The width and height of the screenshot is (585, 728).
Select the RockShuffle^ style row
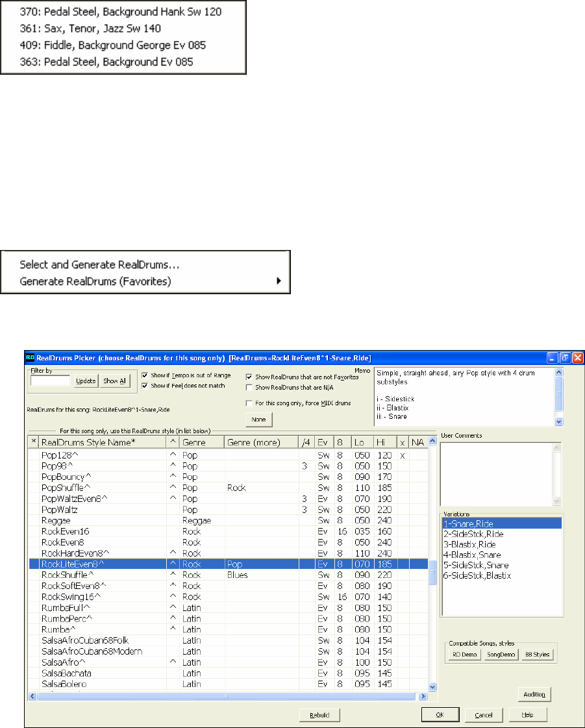point(228,575)
